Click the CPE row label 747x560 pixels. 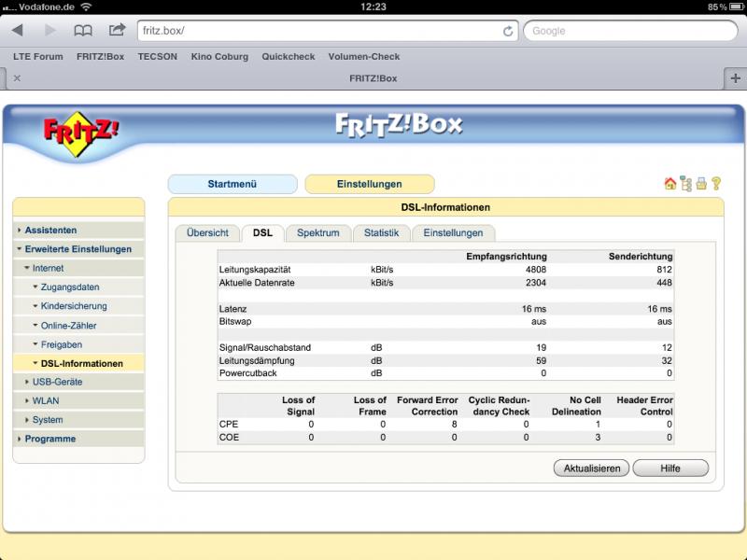(229, 425)
